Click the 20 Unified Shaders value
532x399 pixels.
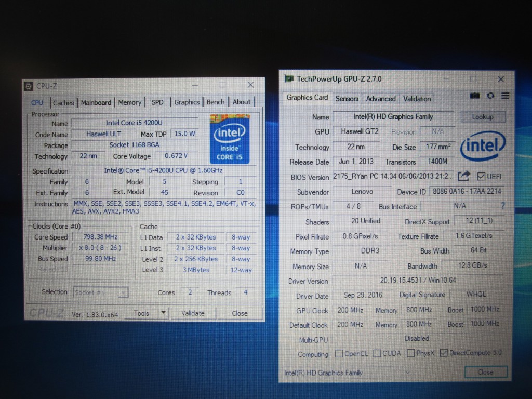(x=366, y=221)
